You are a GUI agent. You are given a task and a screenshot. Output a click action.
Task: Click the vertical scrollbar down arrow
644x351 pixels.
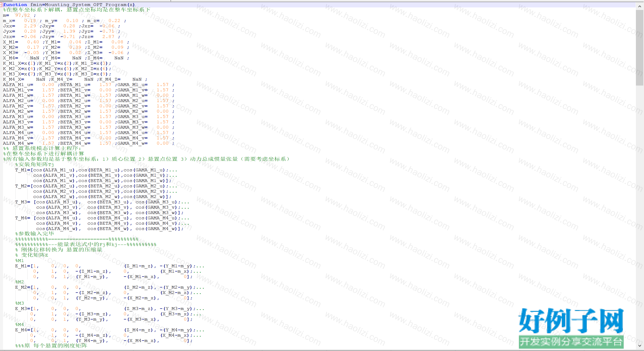[x=640, y=346]
